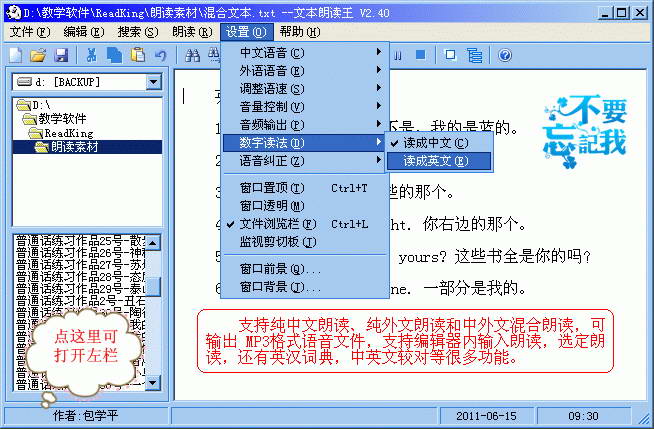This screenshot has width=654, height=429.
Task: Click the Cut scissors icon
Action: click(91, 54)
